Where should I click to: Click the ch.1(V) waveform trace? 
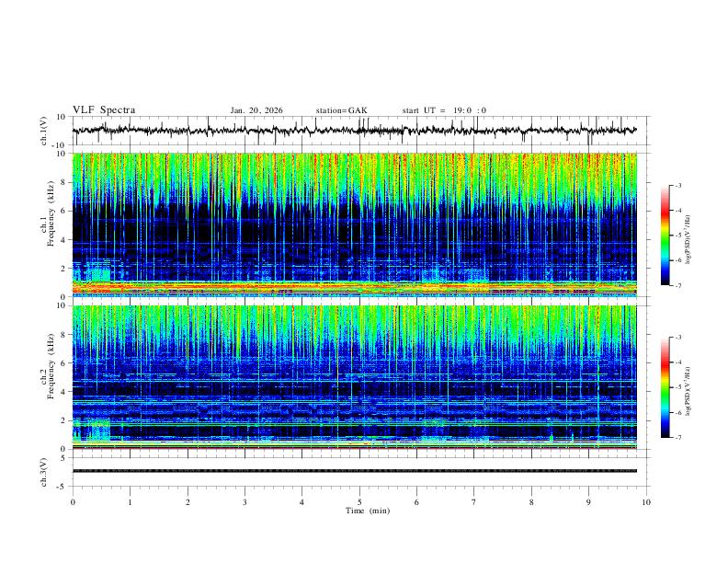click(355, 131)
